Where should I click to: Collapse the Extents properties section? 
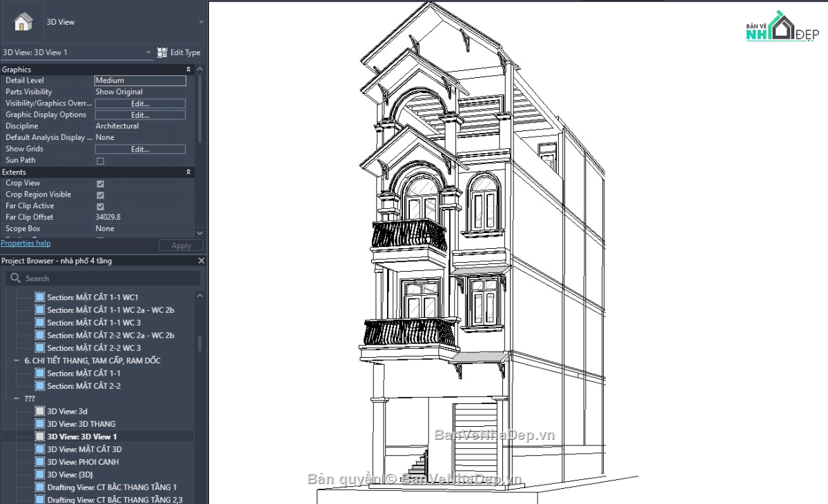188,172
